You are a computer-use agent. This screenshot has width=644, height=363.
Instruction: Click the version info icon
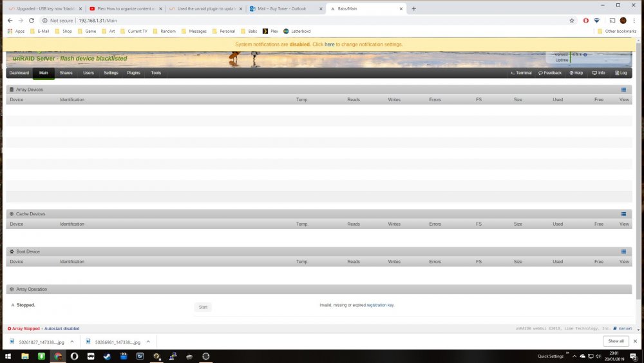coord(585,55)
